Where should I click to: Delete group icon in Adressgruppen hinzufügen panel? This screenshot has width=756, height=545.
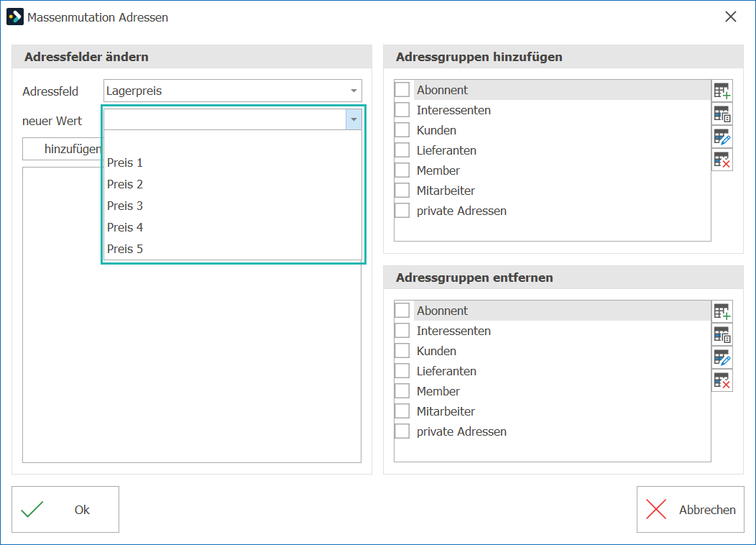pos(722,160)
